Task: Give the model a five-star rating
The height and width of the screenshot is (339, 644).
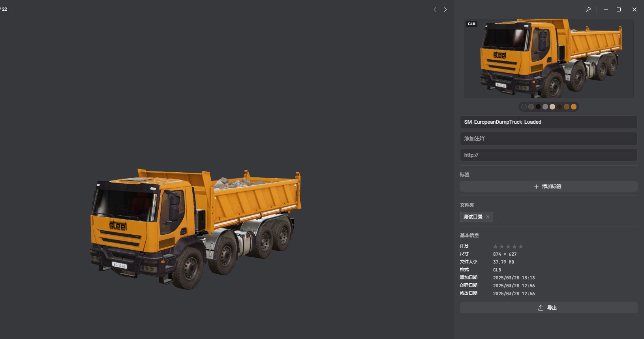Action: pos(521,247)
